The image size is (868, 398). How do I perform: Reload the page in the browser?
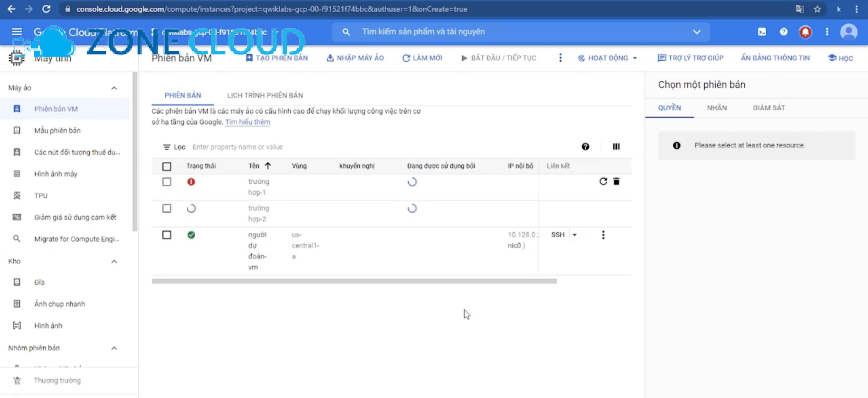point(46,9)
